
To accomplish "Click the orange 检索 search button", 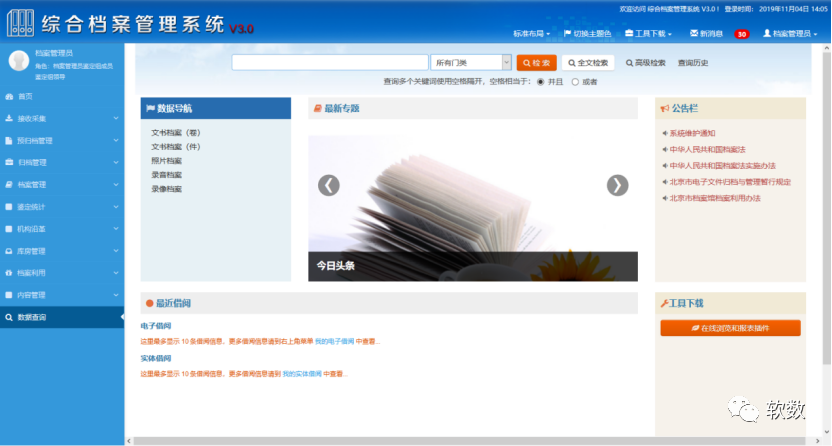I will coord(537,62).
